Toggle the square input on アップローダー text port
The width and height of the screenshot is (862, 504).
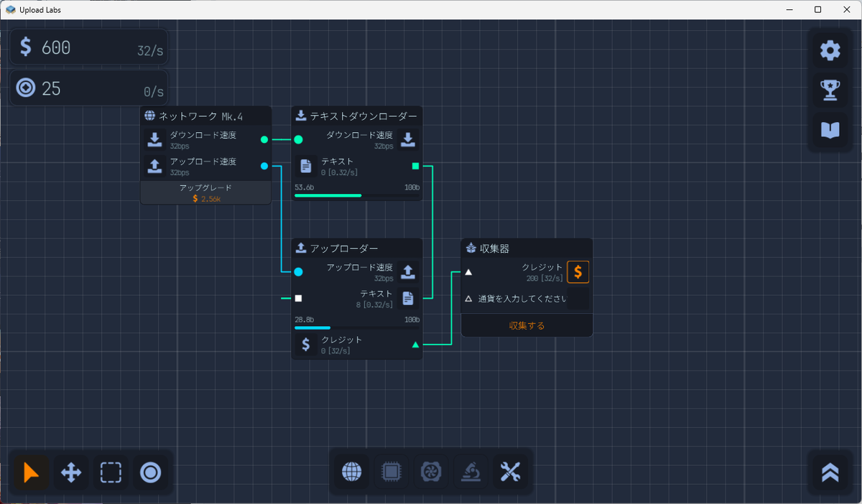point(297,298)
